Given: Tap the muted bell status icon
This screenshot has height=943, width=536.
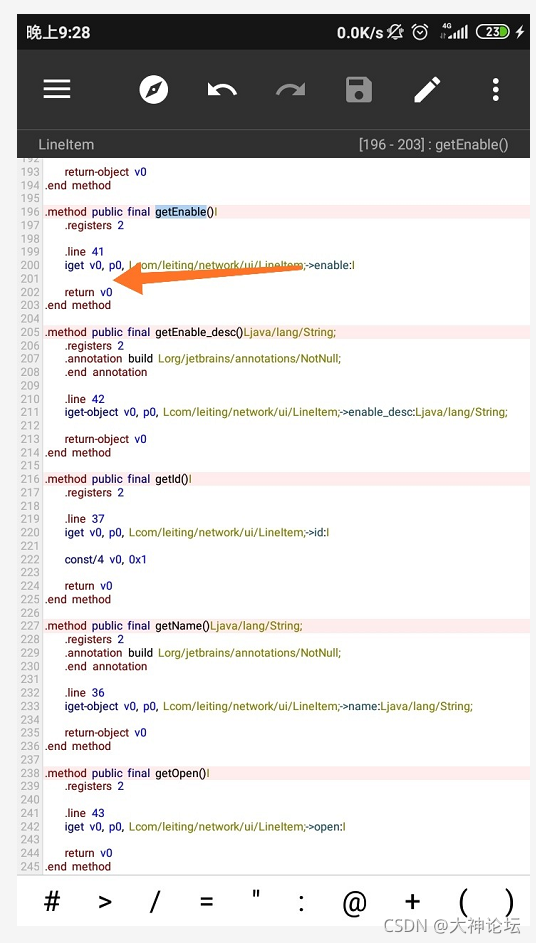Looking at the screenshot, I should [395, 32].
